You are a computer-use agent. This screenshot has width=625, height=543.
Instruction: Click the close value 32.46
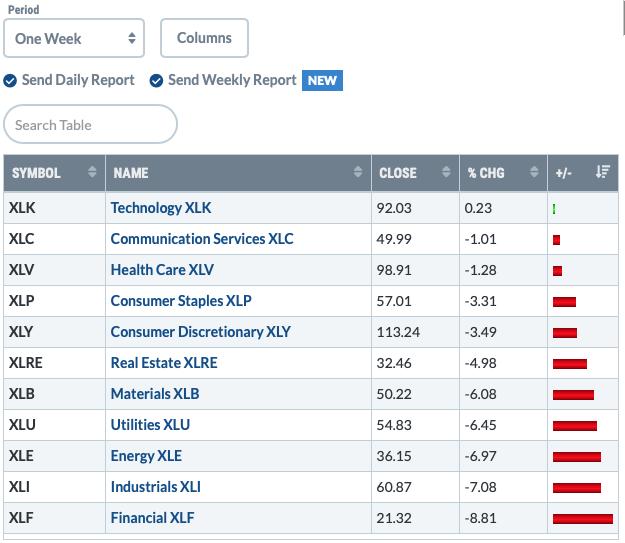click(394, 364)
